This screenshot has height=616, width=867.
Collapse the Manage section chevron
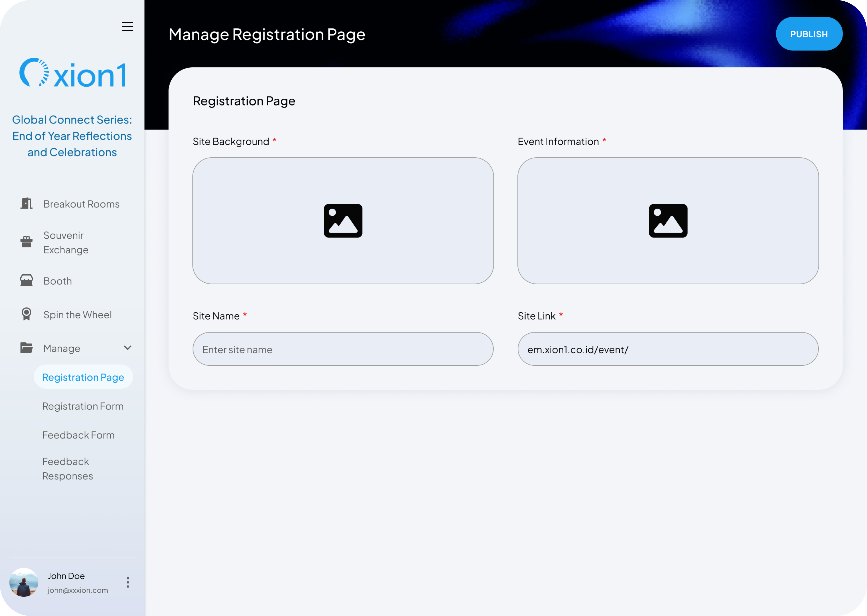click(x=127, y=348)
